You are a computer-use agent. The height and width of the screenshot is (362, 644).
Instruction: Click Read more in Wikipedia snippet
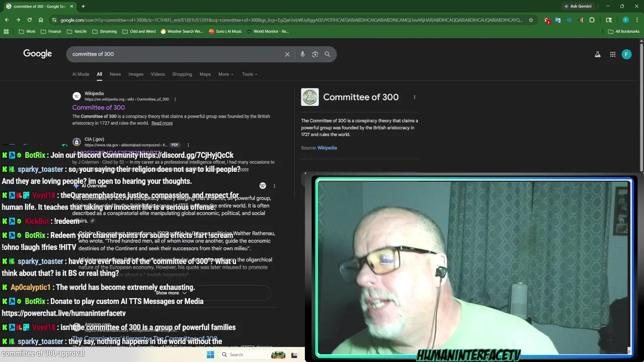tap(162, 123)
